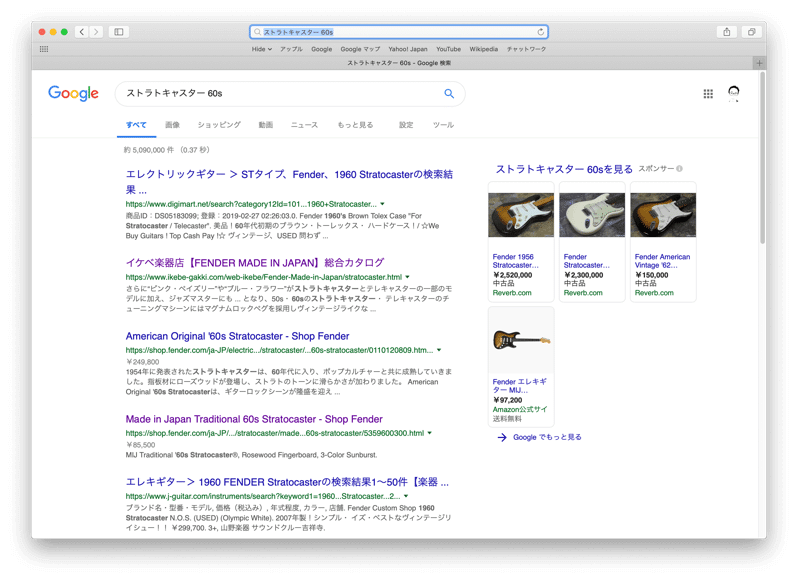Screen dimensions: 798x580
Task: Go forward with Safari's forward arrow
Action: click(x=96, y=32)
